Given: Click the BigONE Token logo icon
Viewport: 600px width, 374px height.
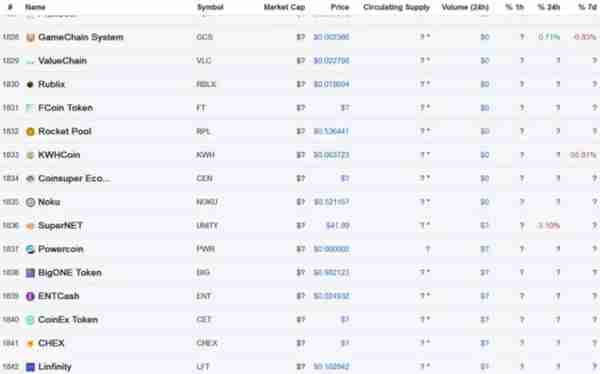Looking at the screenshot, I should pyautogui.click(x=30, y=273).
